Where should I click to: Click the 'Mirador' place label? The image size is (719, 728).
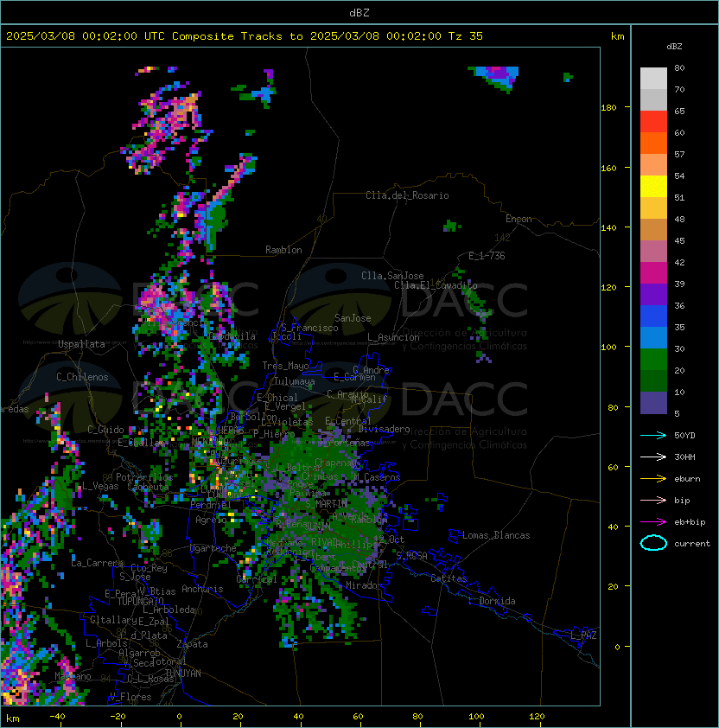364,585
